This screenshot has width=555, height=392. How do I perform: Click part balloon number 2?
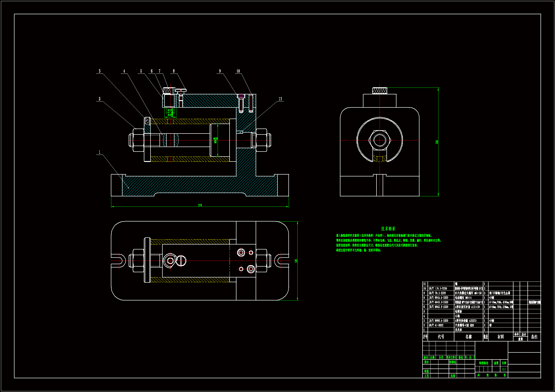99,99
